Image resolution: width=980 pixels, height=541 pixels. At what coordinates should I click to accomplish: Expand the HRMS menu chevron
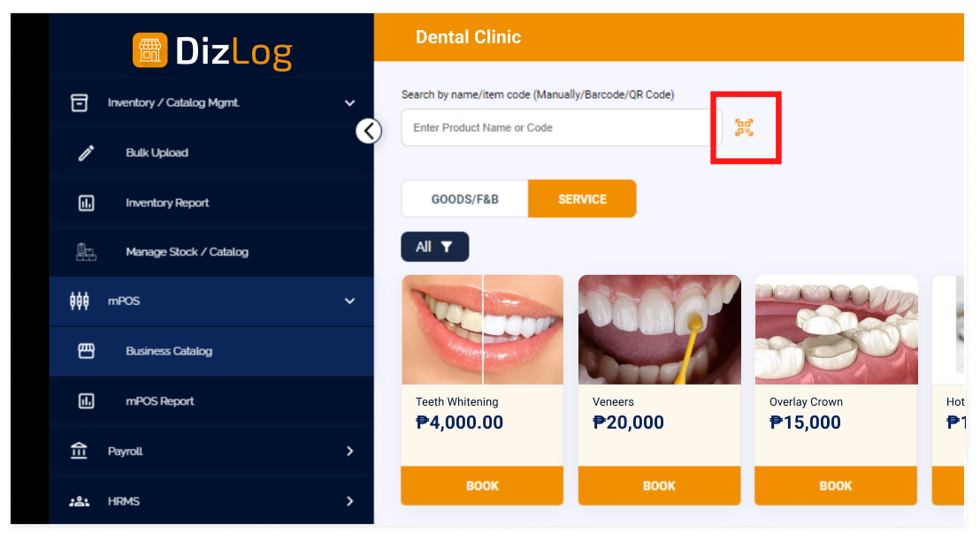[x=349, y=501]
